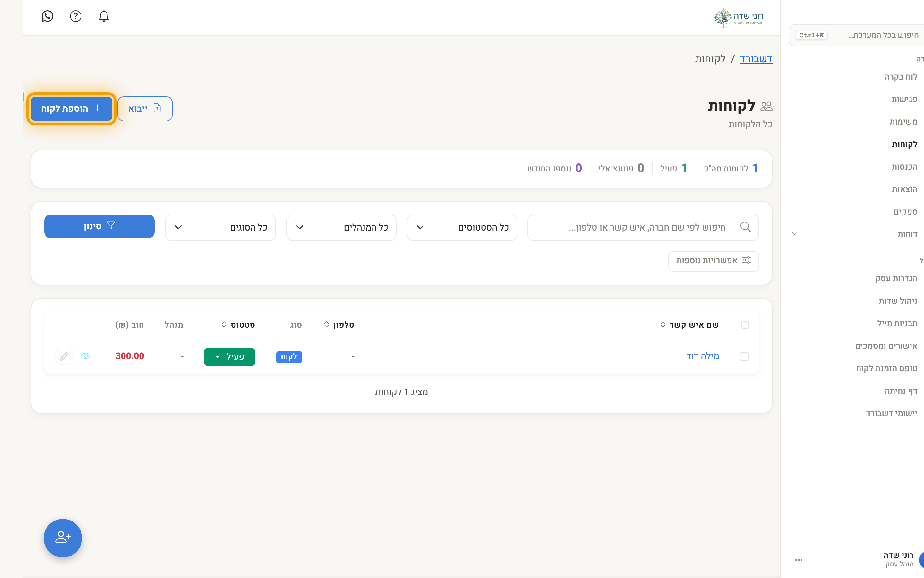Viewport: 924px width, 578px height.
Task: Open תבניות מייל in sidebar
Action: [x=897, y=323]
